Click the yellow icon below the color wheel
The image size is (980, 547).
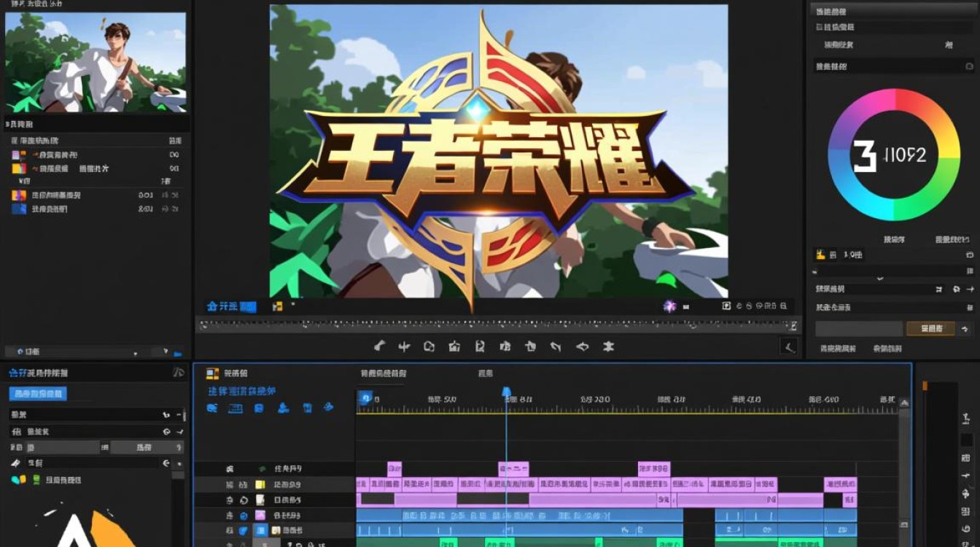coord(821,255)
